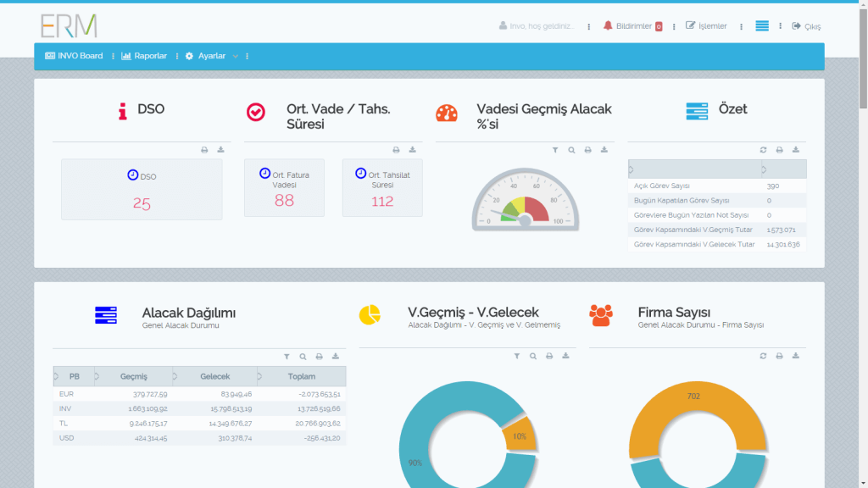Click the overdue receivables gauge chart
Viewport: 868px width, 488px height.
click(526, 200)
